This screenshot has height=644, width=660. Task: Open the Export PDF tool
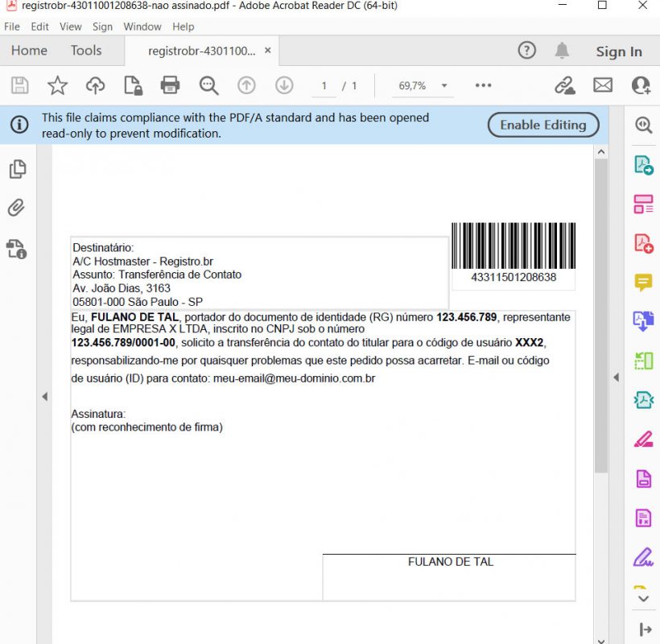[x=641, y=163]
